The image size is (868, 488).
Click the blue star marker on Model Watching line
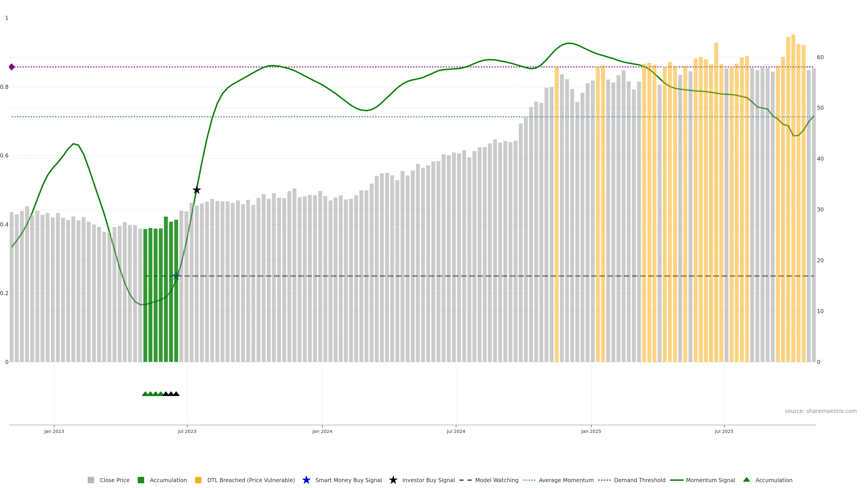(x=176, y=276)
